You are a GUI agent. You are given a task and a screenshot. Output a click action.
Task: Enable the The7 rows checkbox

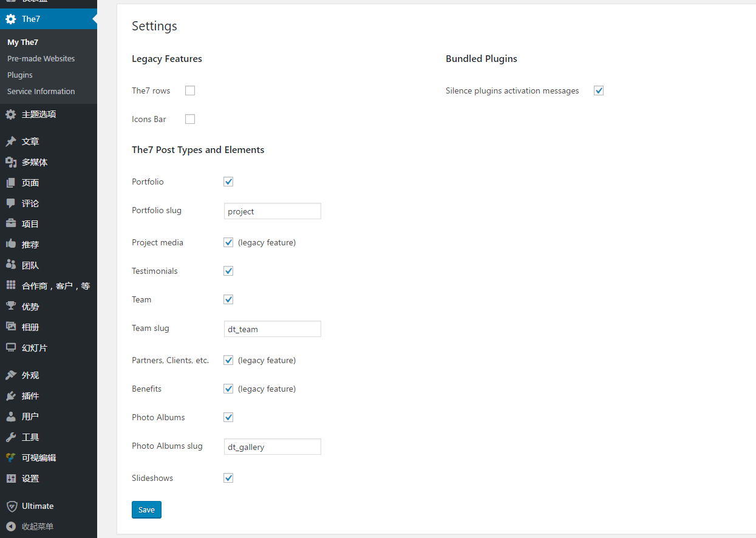click(x=190, y=90)
